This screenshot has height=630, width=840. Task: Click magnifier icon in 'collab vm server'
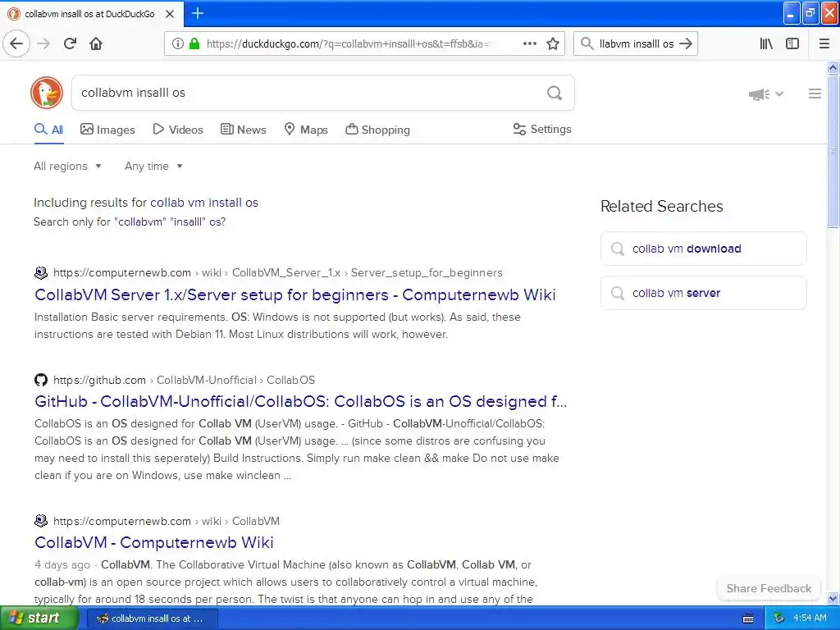click(618, 293)
